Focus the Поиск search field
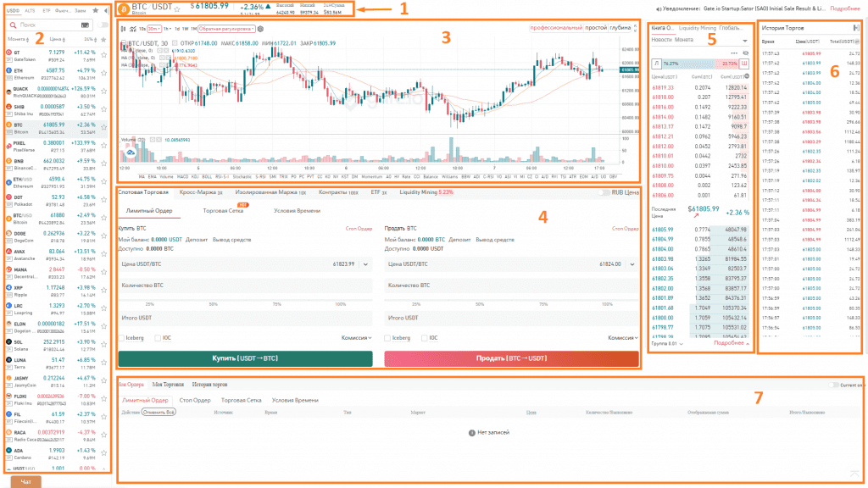Viewport: 868px width, 488px height. (x=48, y=25)
